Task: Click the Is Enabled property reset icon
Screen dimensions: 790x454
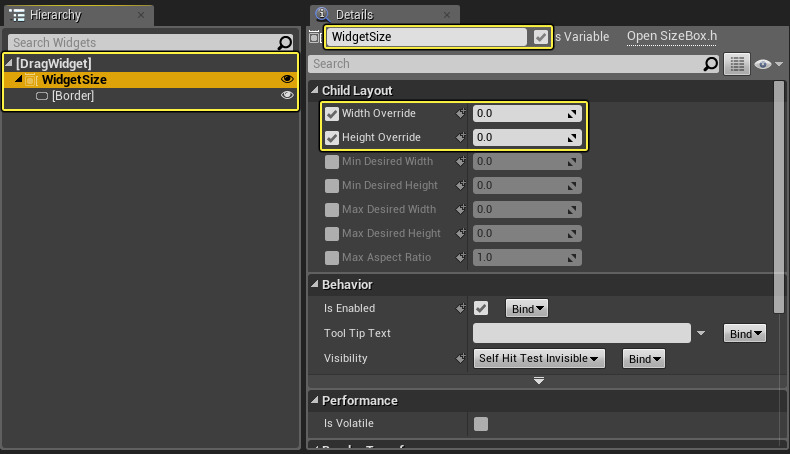Action: pyautogui.click(x=462, y=309)
